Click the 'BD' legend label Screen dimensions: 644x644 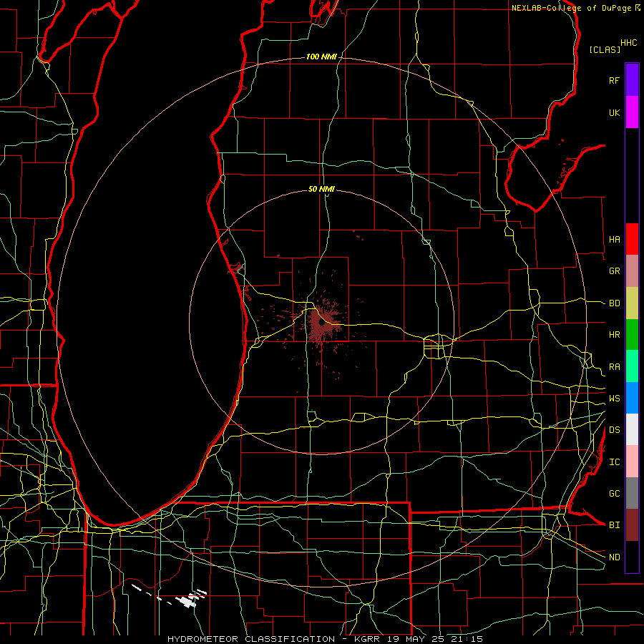click(614, 303)
